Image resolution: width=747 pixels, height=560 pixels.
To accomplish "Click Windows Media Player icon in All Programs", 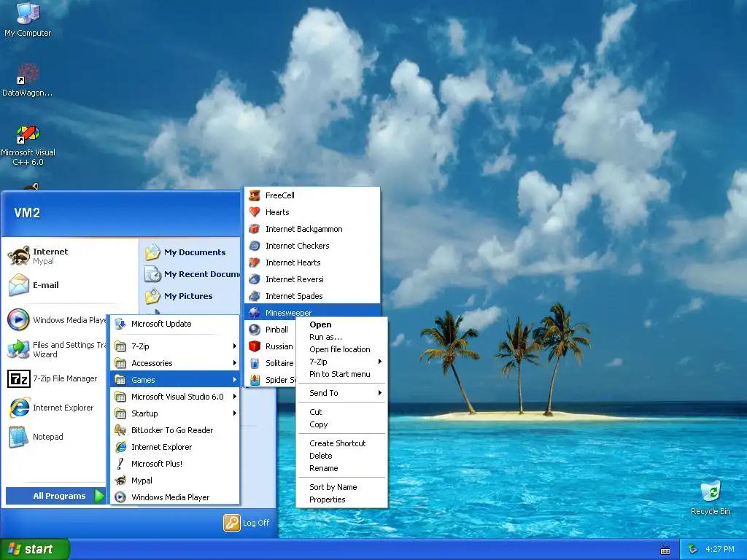I will tap(120, 497).
